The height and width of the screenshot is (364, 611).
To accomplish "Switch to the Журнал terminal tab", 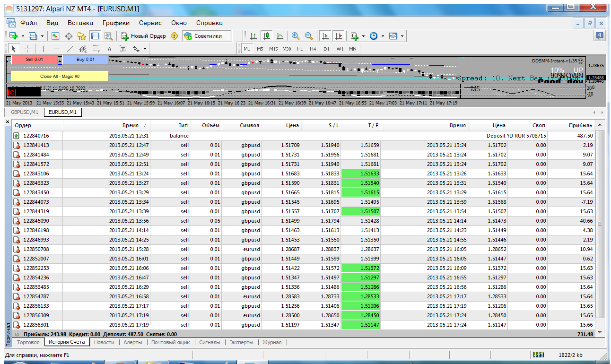I will 272,342.
